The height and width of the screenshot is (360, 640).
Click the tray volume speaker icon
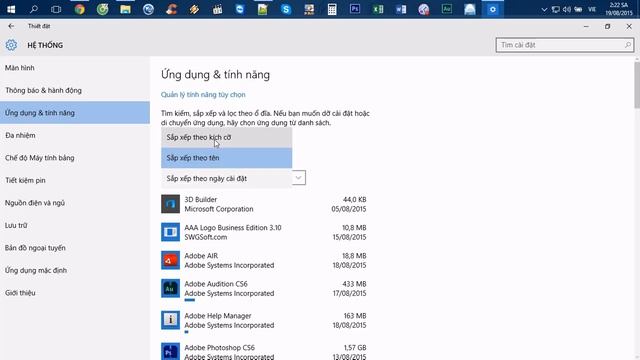click(567, 9)
